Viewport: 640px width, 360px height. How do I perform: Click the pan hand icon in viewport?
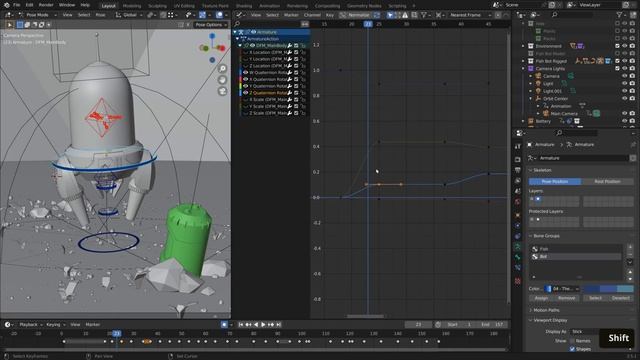tap(222, 80)
